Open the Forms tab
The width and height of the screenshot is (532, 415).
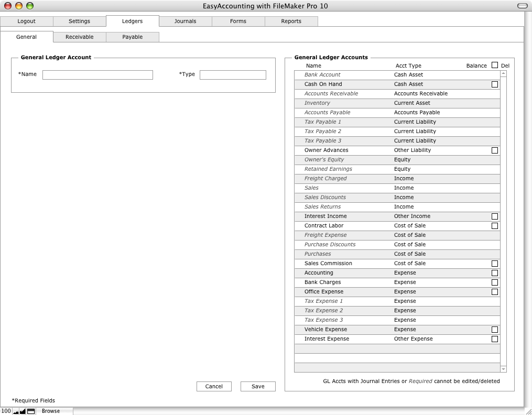tap(238, 21)
